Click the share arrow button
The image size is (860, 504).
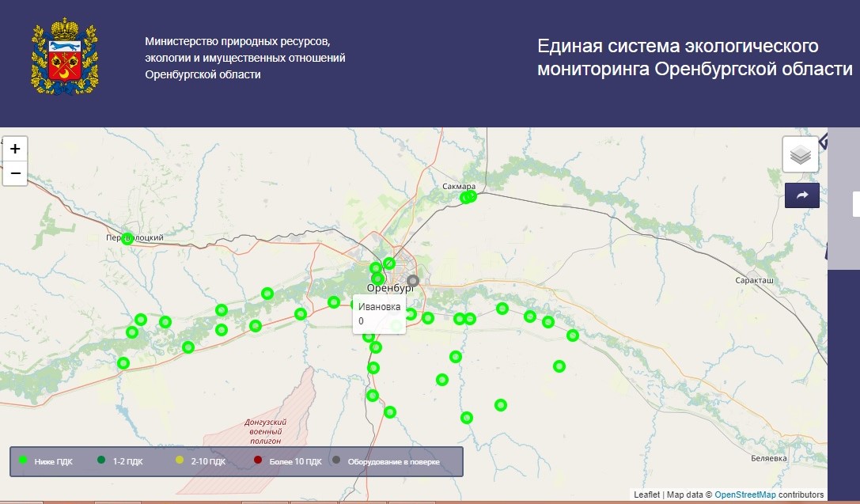point(801,195)
